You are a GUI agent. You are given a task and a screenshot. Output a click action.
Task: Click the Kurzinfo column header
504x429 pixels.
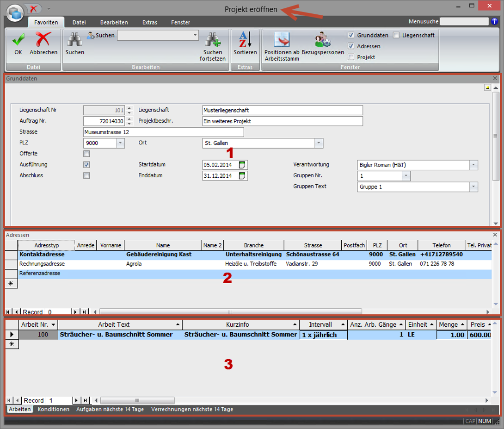tap(241, 325)
